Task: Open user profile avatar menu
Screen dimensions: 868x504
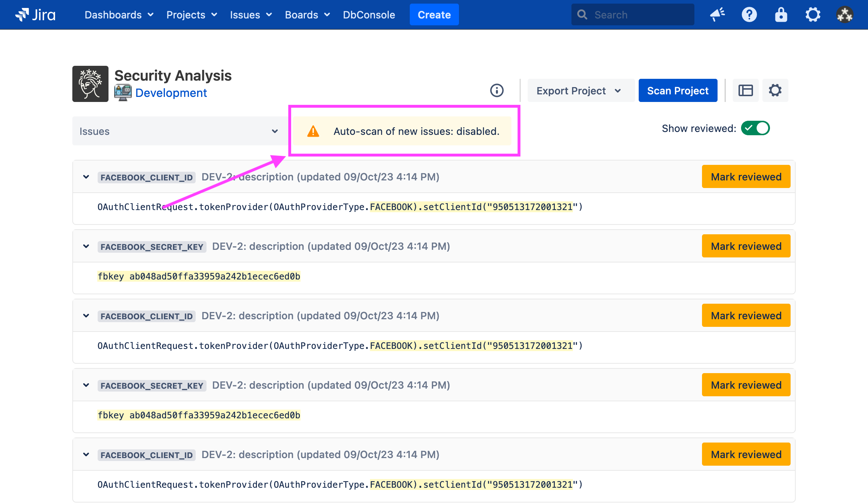Action: 844,15
